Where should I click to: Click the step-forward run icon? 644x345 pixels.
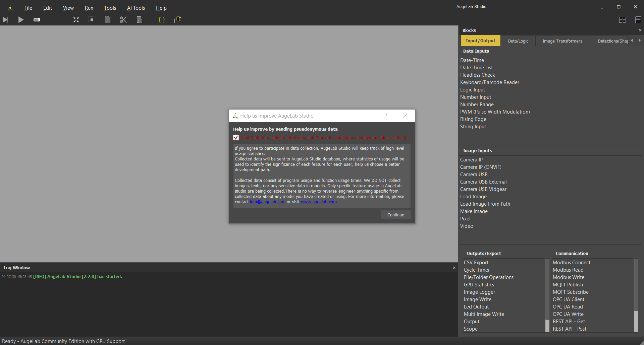[x=5, y=20]
